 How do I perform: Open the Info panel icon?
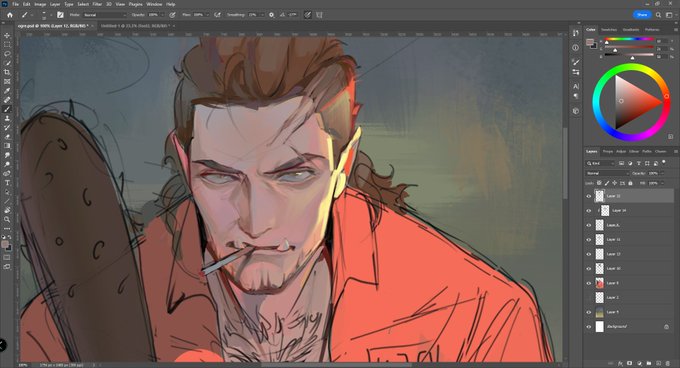(575, 48)
